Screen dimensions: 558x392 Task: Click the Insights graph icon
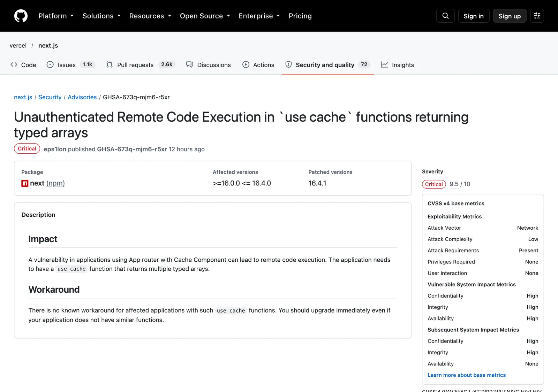click(x=384, y=64)
